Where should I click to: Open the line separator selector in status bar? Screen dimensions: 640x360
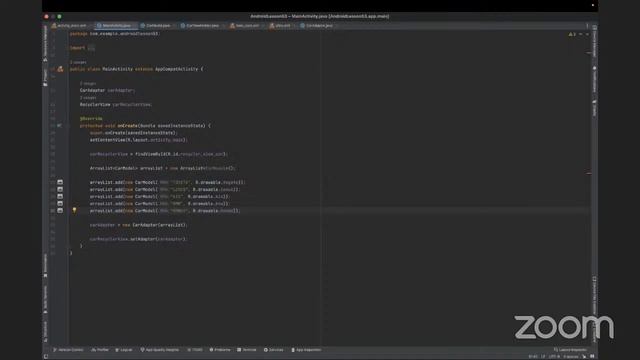[x=543, y=356]
